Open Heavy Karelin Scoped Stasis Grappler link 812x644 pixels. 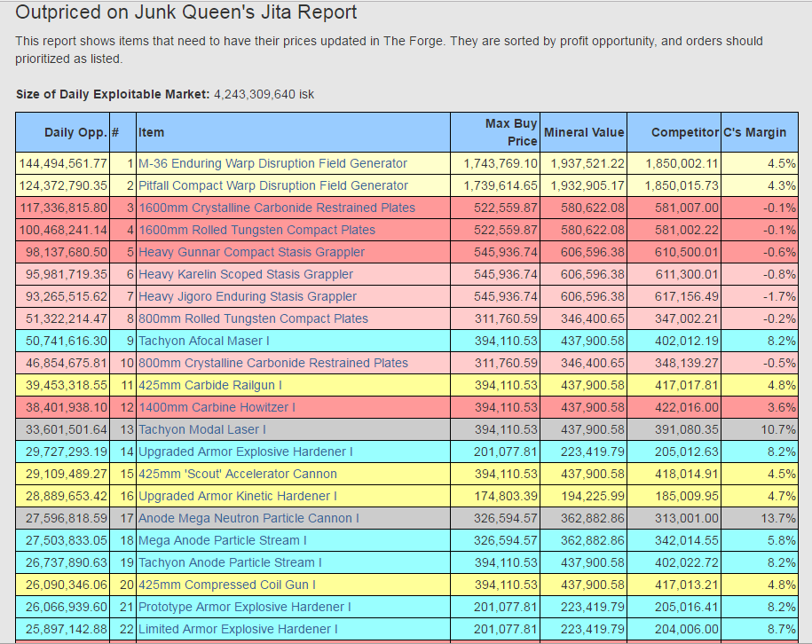pos(246,274)
